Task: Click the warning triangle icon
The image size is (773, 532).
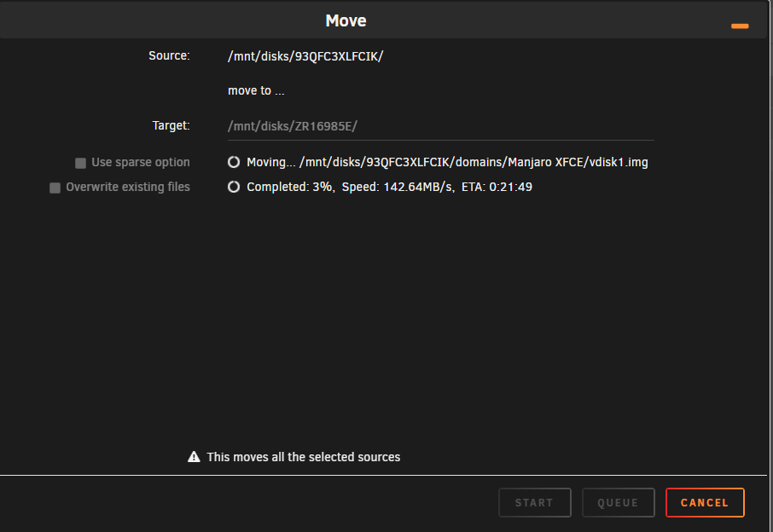Action: [195, 457]
